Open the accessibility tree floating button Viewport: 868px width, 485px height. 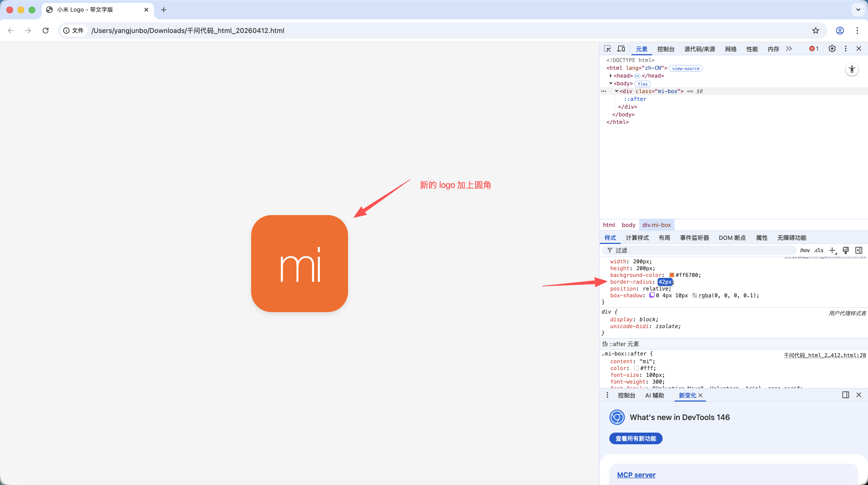852,70
